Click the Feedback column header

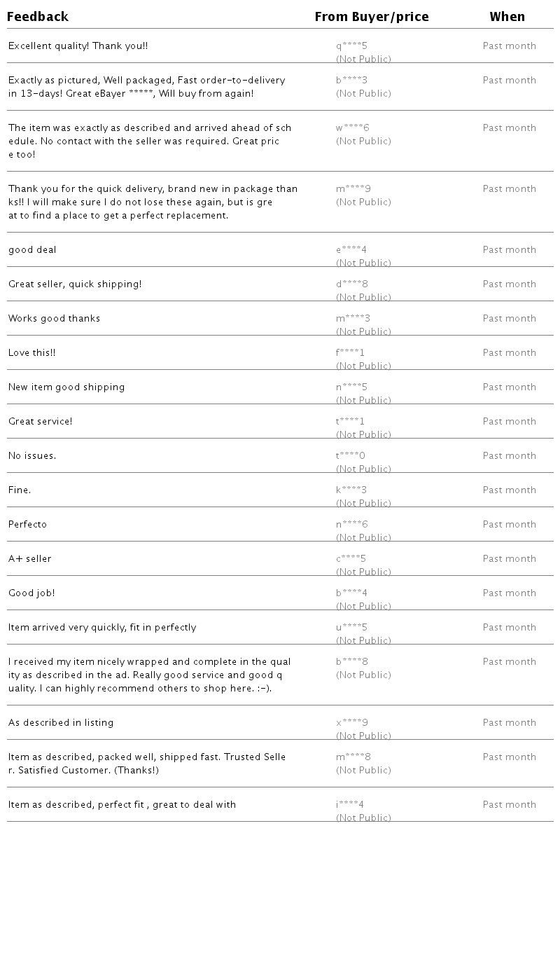tap(38, 17)
